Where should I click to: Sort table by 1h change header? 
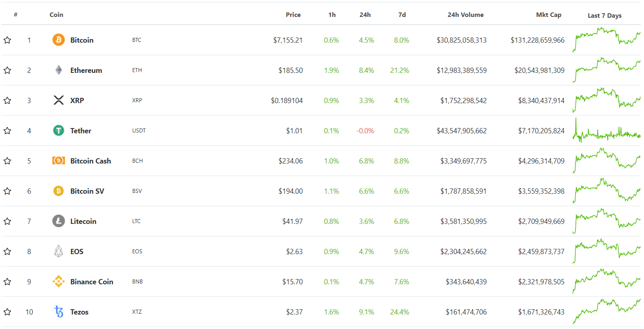(332, 14)
